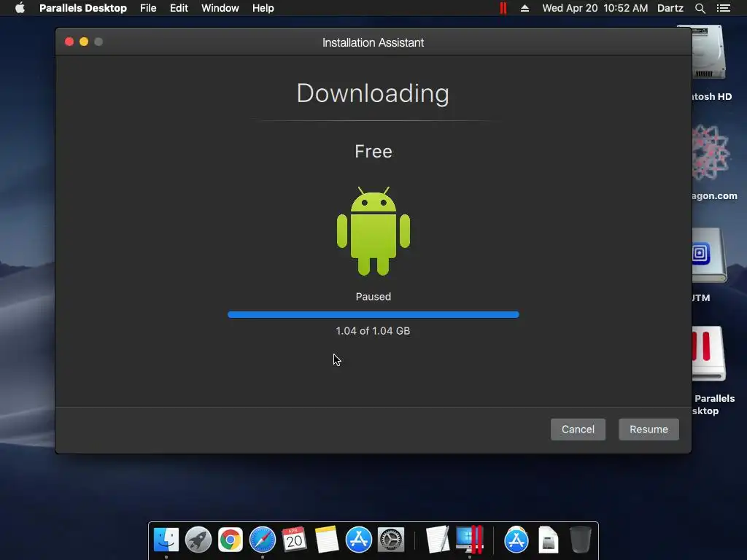The height and width of the screenshot is (560, 747).
Task: Open Launchpad from the Dock
Action: (198, 540)
